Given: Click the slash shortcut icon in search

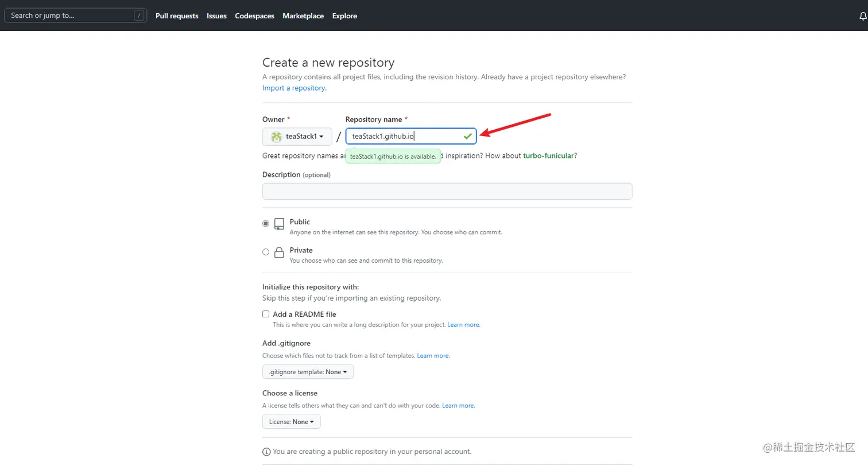Looking at the screenshot, I should (139, 15).
